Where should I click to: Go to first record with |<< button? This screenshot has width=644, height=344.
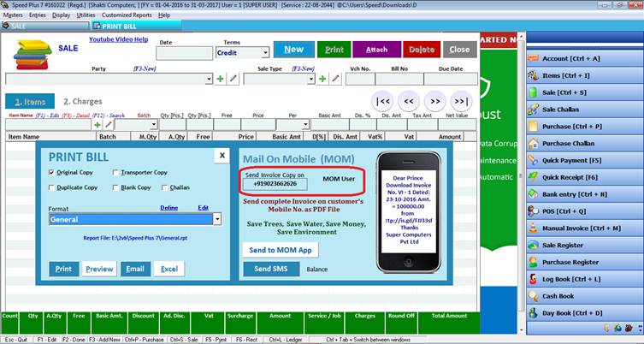click(382, 101)
